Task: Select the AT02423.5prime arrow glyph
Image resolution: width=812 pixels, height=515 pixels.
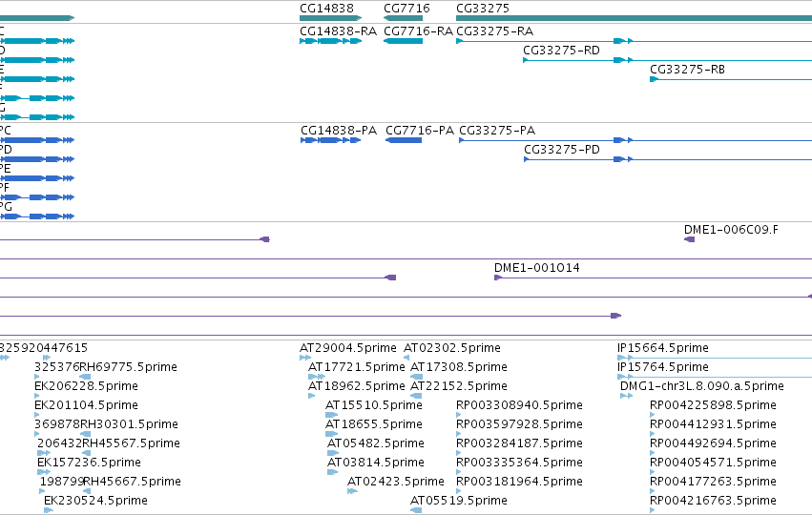Action: 352,491
